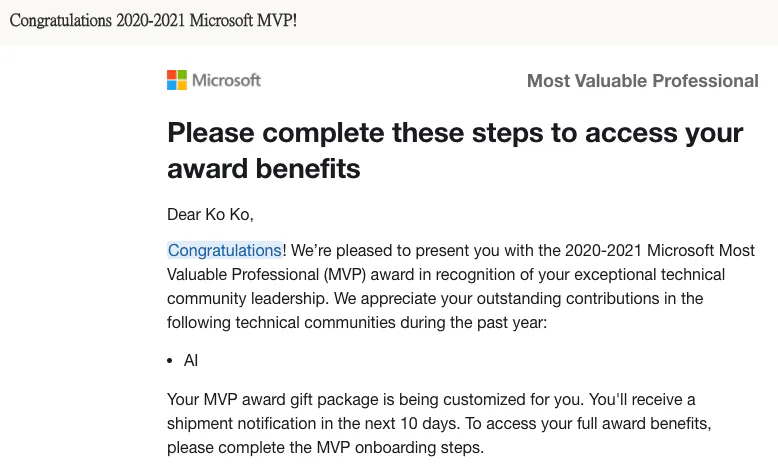The width and height of the screenshot is (778, 468).
Task: Click the AI bullet list item
Action: (x=191, y=360)
